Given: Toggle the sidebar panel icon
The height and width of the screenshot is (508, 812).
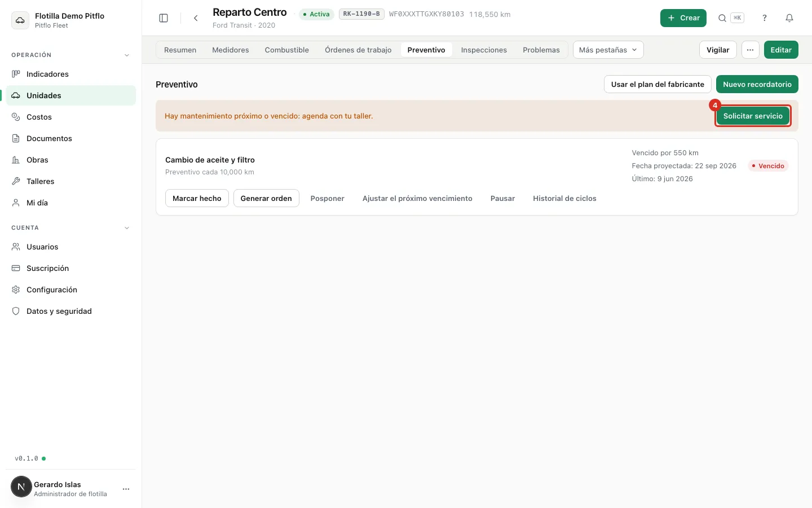Looking at the screenshot, I should pos(164,18).
